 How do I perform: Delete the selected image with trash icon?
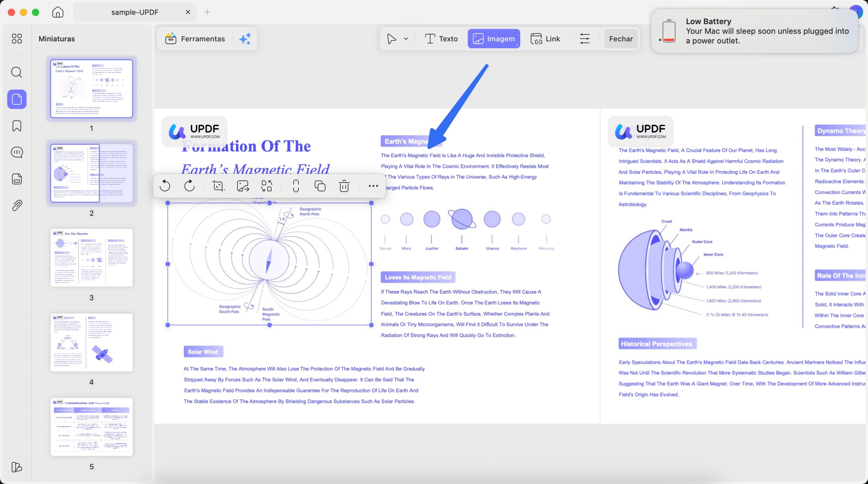point(344,186)
